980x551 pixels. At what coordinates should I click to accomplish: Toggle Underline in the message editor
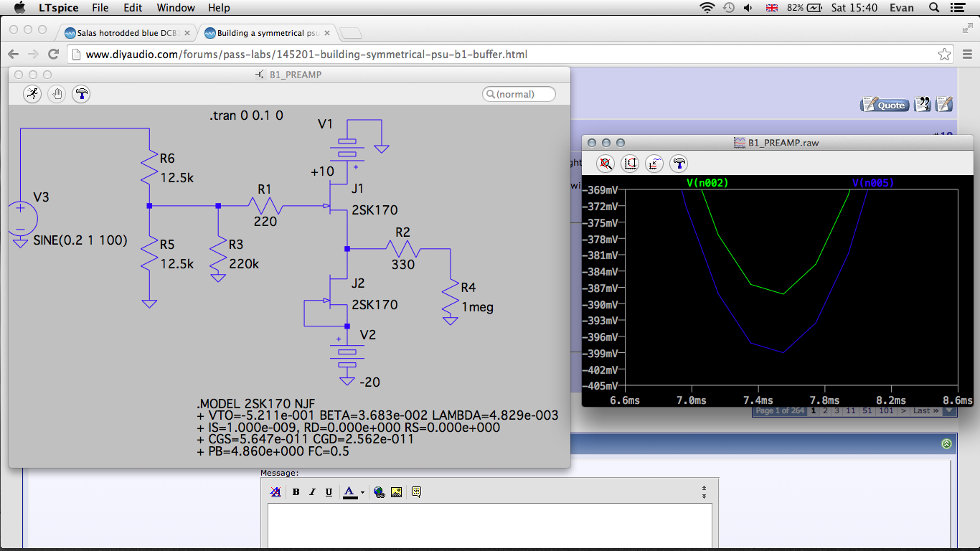(329, 492)
